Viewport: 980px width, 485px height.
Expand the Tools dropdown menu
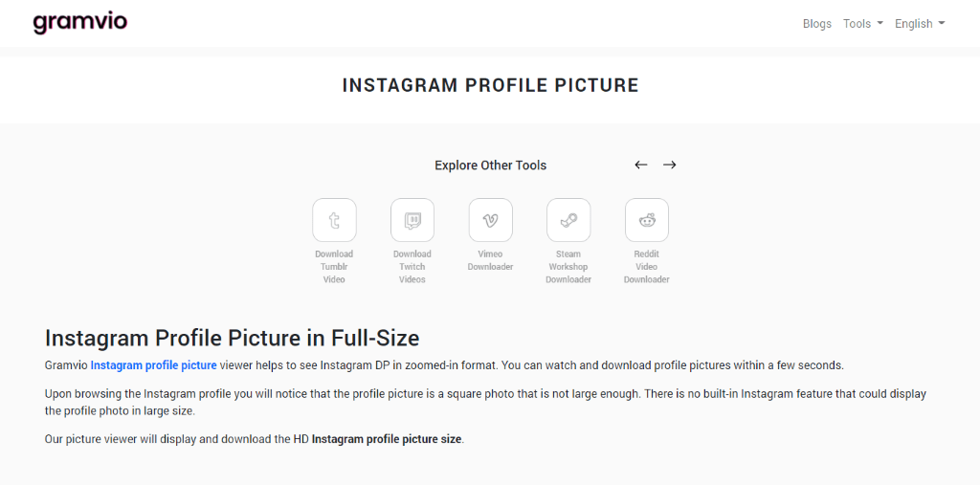coord(862,24)
